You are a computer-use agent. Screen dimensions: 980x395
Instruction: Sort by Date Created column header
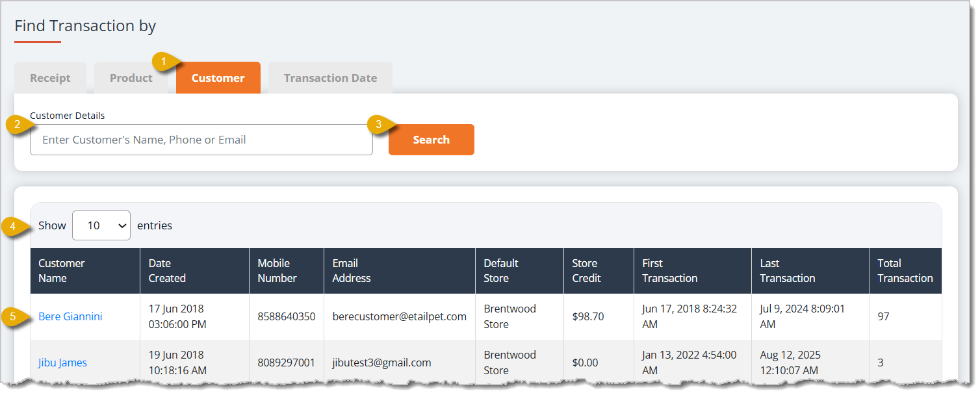tap(195, 271)
